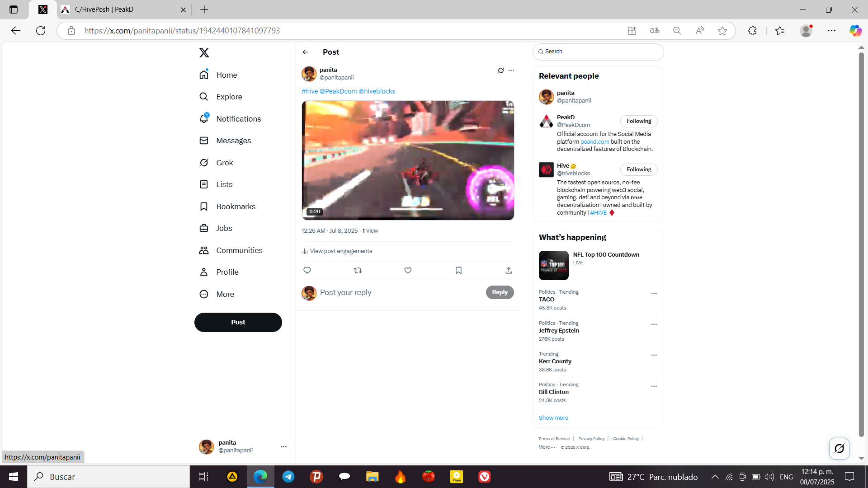This screenshot has height=488, width=868.
Task: Click the black Post button
Action: point(238,323)
